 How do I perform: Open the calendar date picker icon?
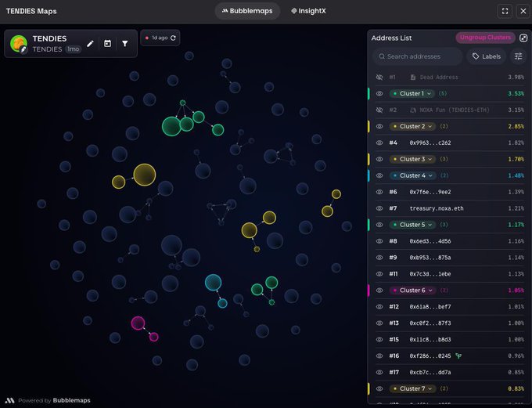[x=107, y=44]
